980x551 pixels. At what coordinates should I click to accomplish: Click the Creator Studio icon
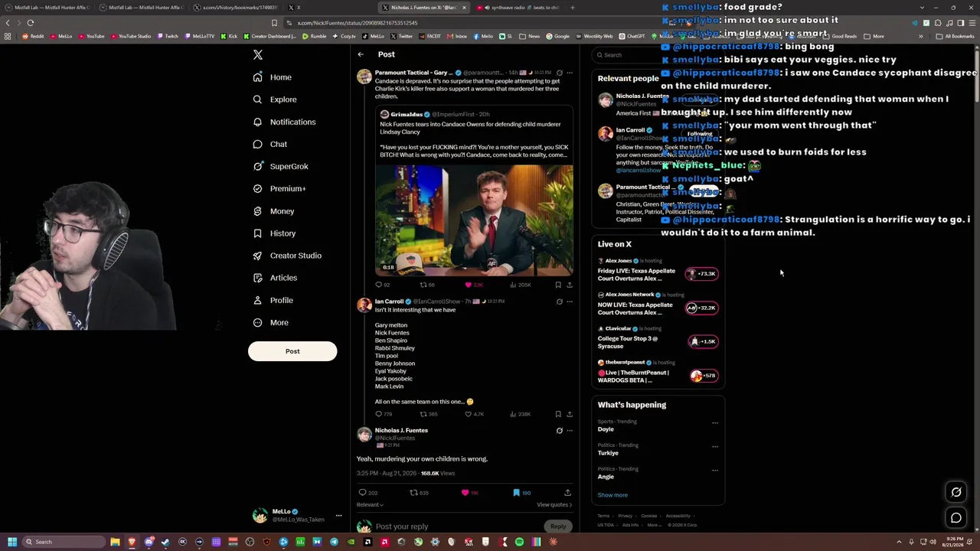pyautogui.click(x=258, y=256)
